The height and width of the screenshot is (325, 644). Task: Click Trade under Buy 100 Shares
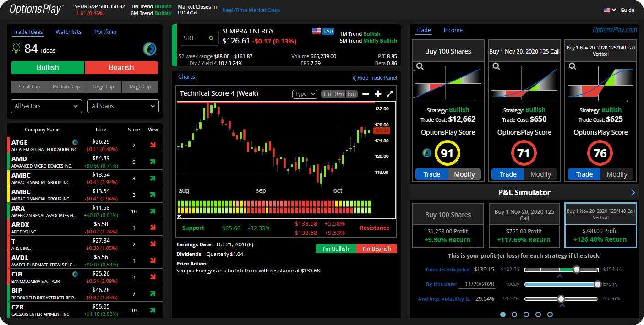click(431, 174)
